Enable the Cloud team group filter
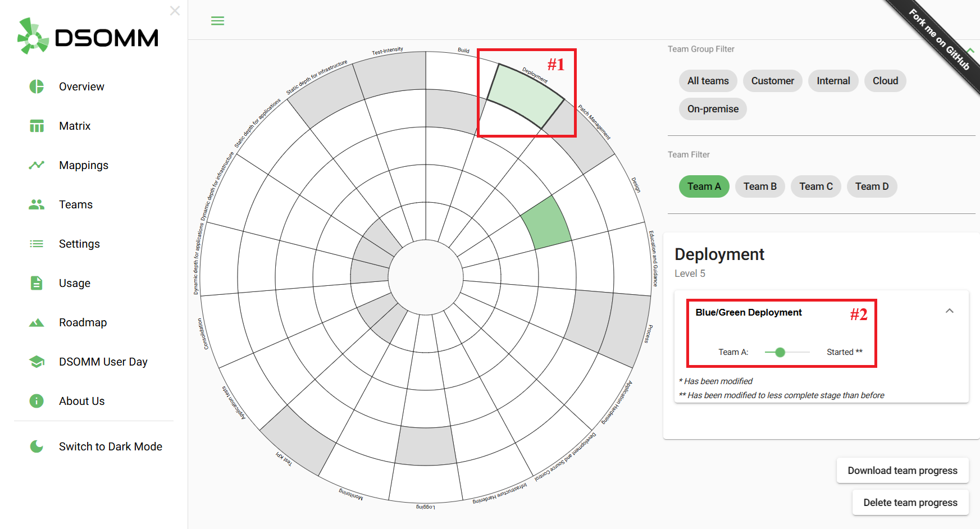Viewport: 980px width, 529px height. click(x=885, y=81)
